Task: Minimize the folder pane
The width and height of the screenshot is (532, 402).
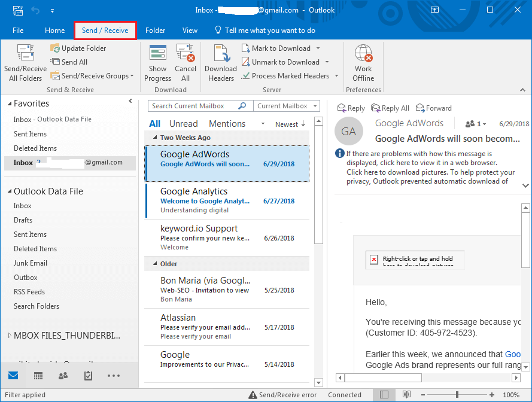Action: click(130, 101)
